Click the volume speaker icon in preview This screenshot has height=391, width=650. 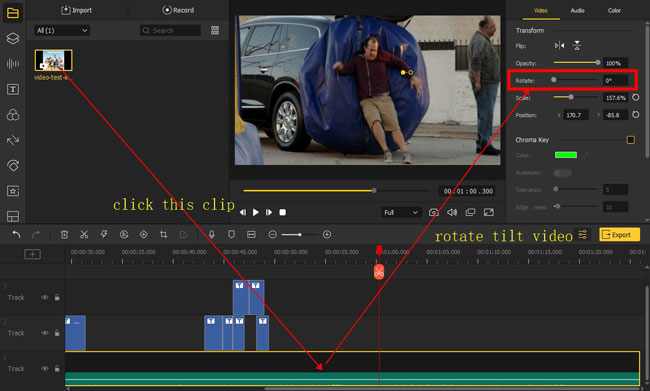click(x=452, y=212)
